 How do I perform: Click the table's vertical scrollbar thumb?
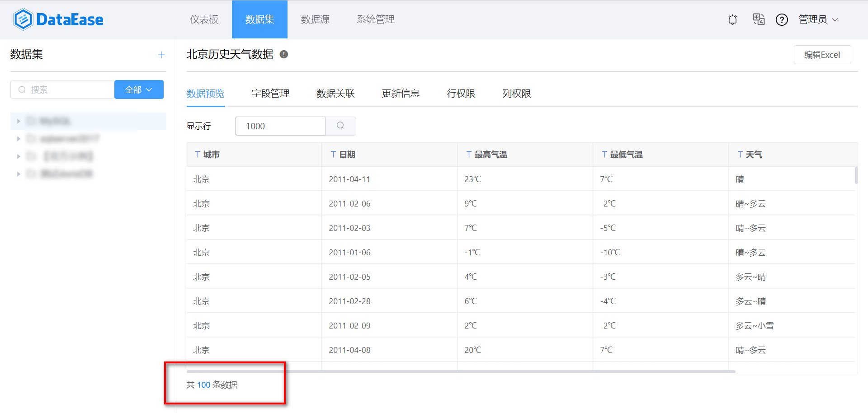[856, 175]
